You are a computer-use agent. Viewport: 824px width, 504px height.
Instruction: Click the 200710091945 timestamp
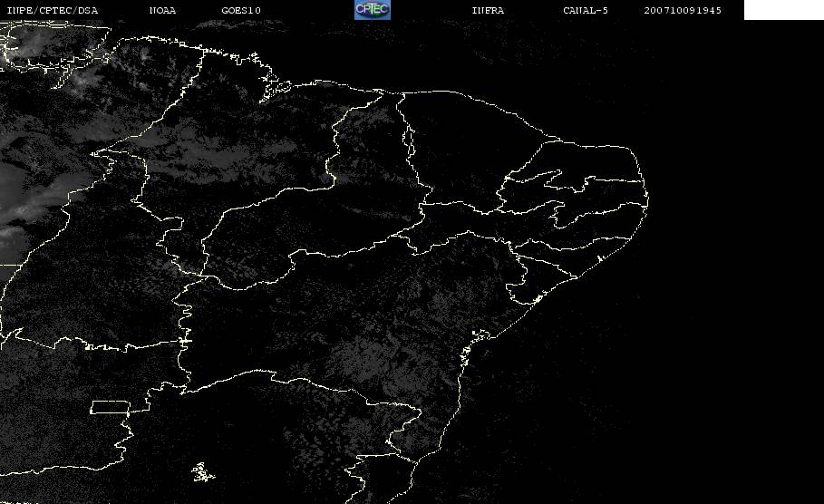coord(683,11)
